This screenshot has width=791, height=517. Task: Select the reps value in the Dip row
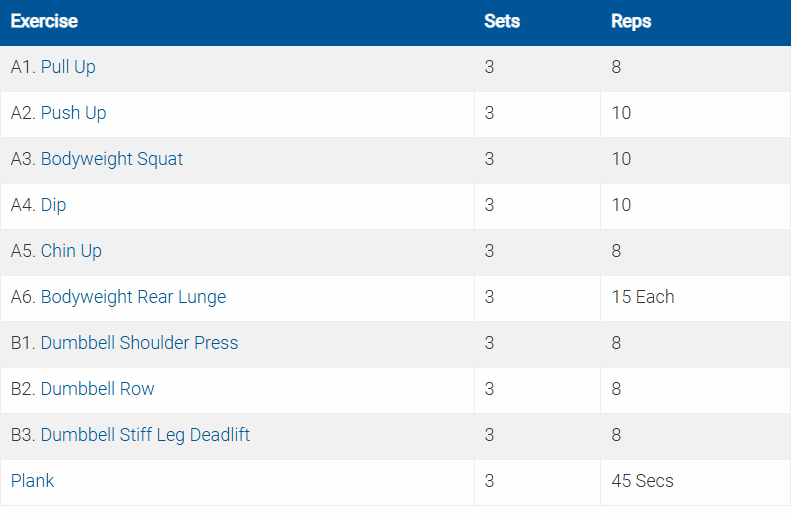pyautogui.click(x=621, y=205)
